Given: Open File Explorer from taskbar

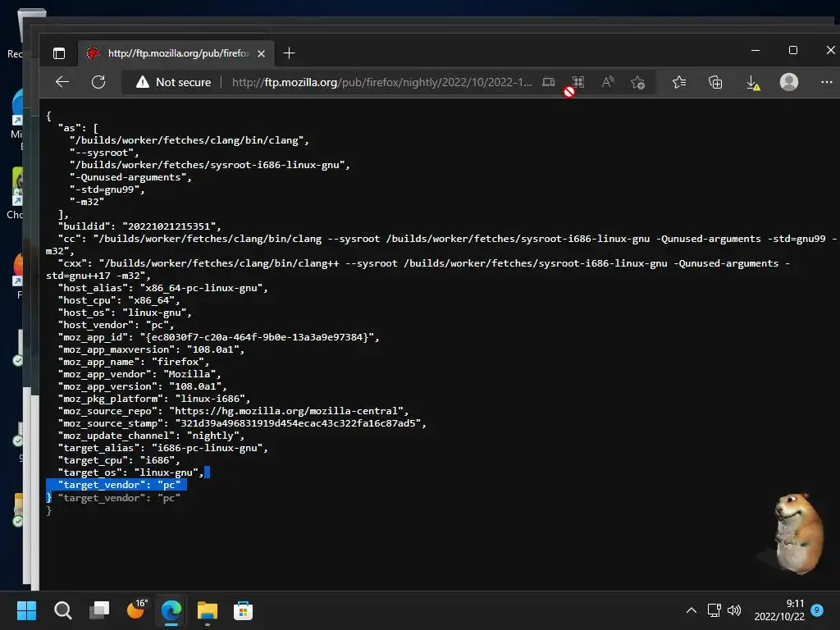Looking at the screenshot, I should click(x=208, y=610).
